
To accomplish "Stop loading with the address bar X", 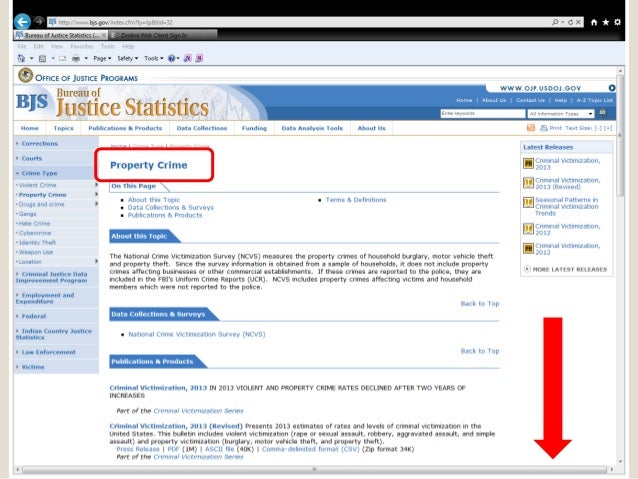I will point(578,22).
